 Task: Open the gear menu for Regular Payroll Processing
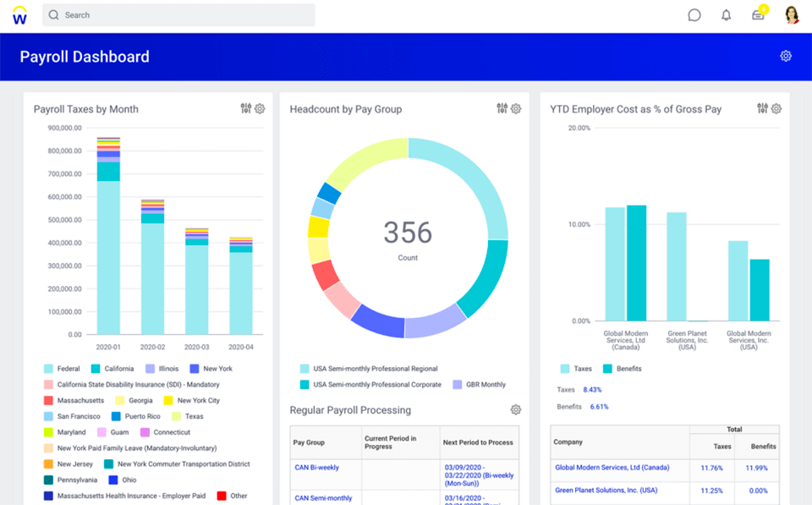[x=516, y=409]
